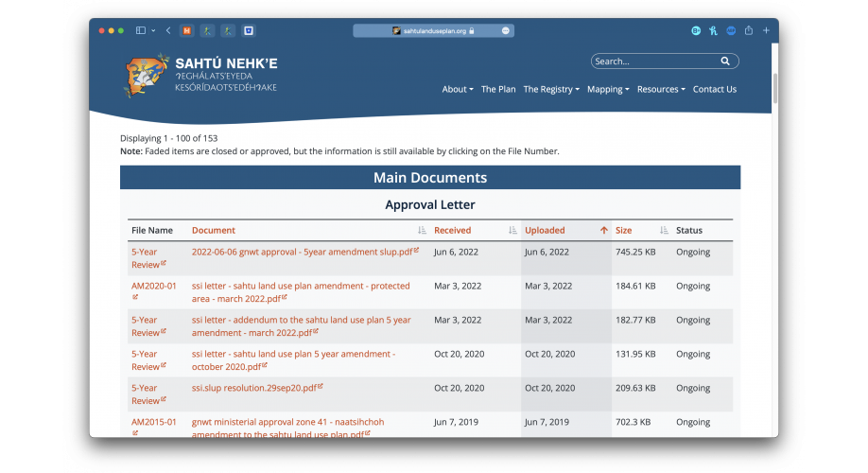Click the Size column sort icon
868x473 pixels.
[664, 231]
